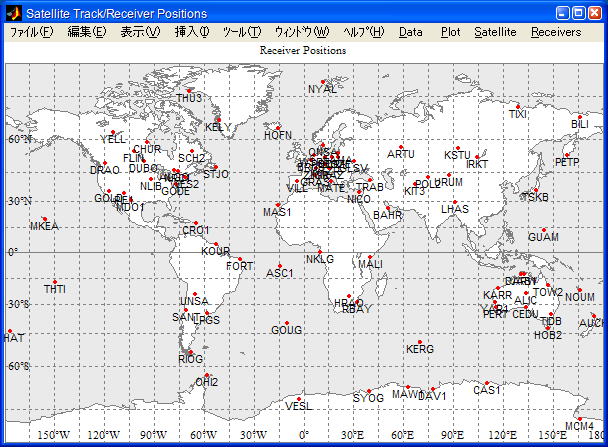Open the Plot menu
This screenshot has width=608, height=447.
(x=450, y=32)
